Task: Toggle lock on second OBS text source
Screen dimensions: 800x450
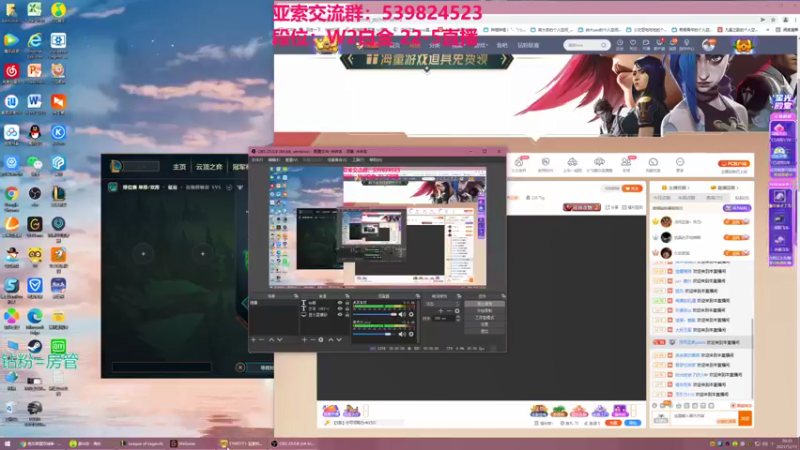Action: pos(347,309)
